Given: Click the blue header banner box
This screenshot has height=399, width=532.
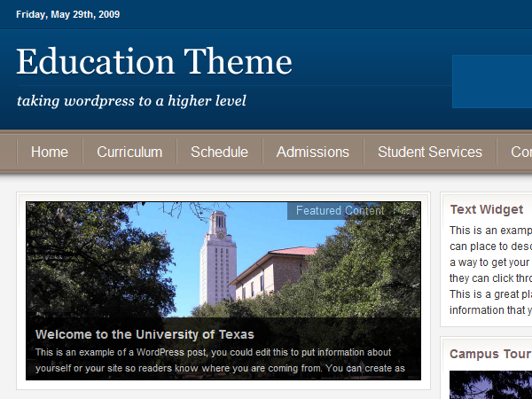Looking at the screenshot, I should [492, 82].
